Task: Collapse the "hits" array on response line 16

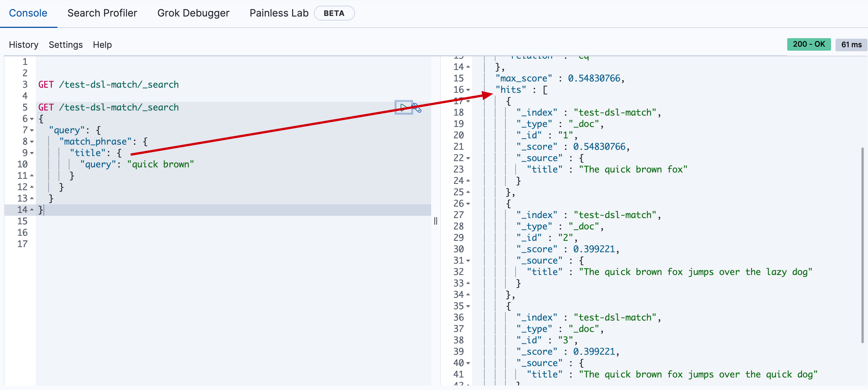Action: (x=468, y=90)
